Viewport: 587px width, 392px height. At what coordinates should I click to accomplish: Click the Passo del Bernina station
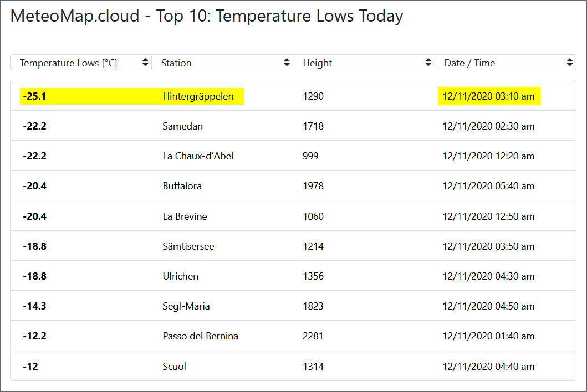pyautogui.click(x=200, y=336)
